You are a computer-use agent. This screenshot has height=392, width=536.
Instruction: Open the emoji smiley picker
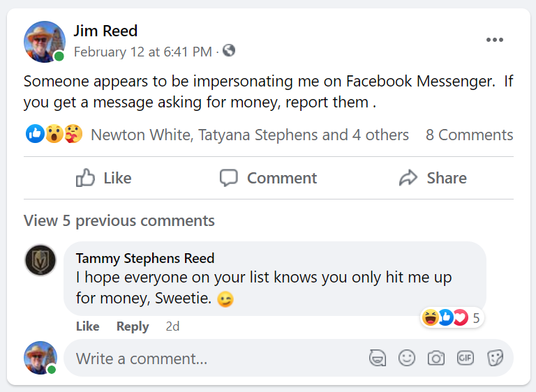(x=407, y=358)
